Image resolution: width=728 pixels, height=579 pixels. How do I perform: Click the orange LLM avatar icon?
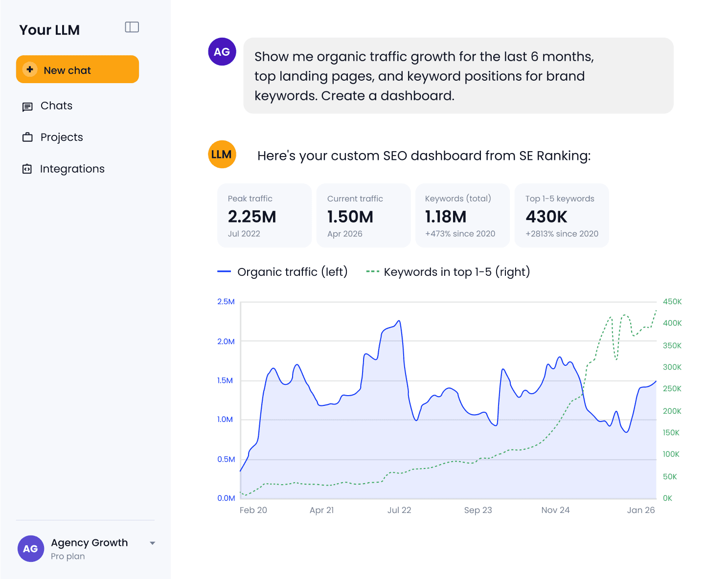tap(222, 155)
